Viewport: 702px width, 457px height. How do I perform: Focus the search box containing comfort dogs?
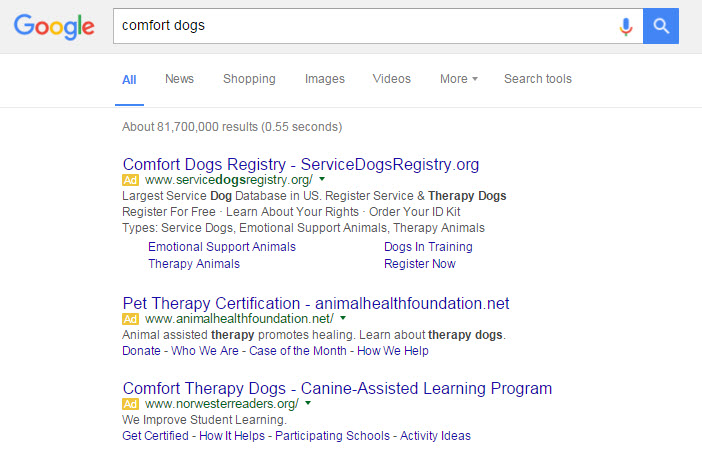(x=378, y=26)
